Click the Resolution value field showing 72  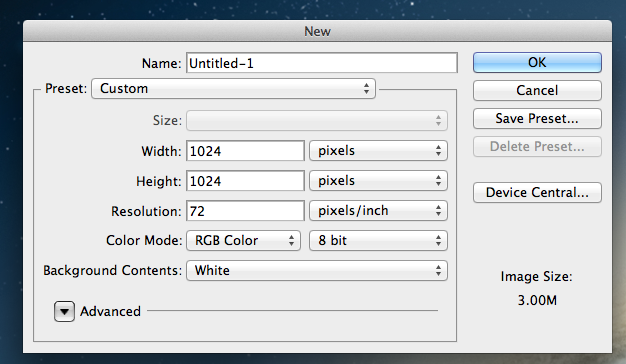[x=245, y=211]
